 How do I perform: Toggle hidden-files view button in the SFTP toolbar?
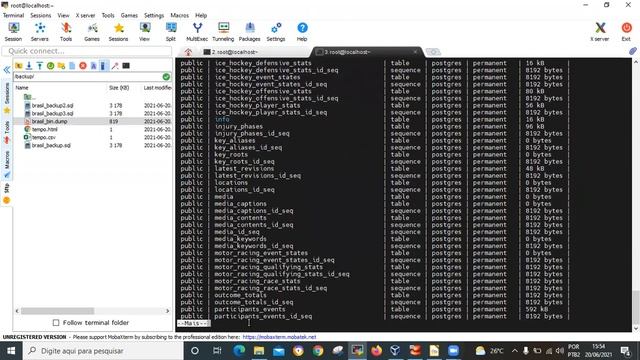pos(104,66)
